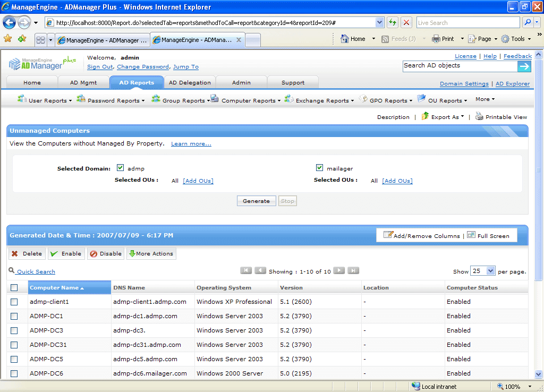Click the search AD objects arrow icon

[524, 66]
